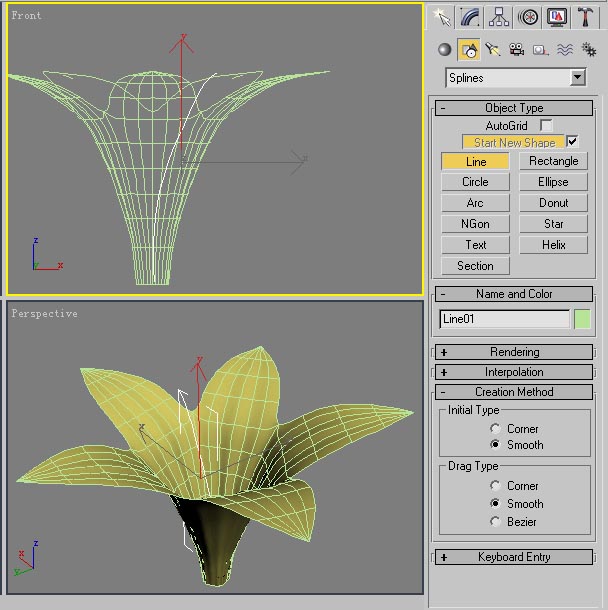Uncheck the Start New Shape checkbox

click(573, 141)
